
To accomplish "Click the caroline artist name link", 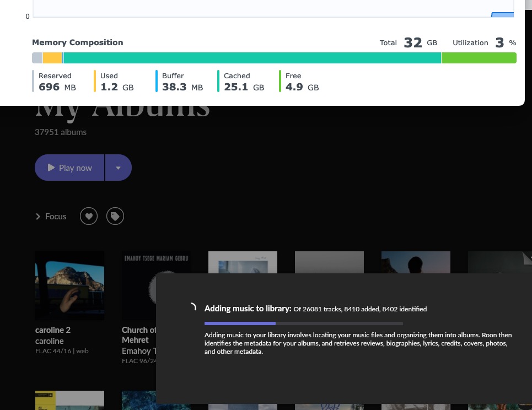I will coord(50,341).
